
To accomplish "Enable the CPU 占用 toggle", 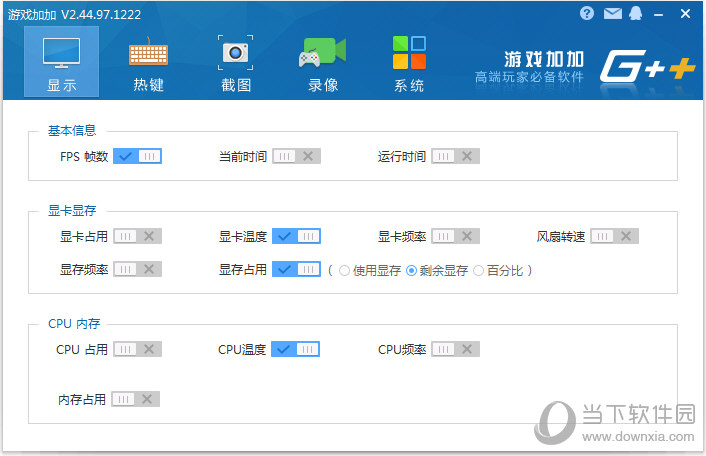I will [x=137, y=349].
